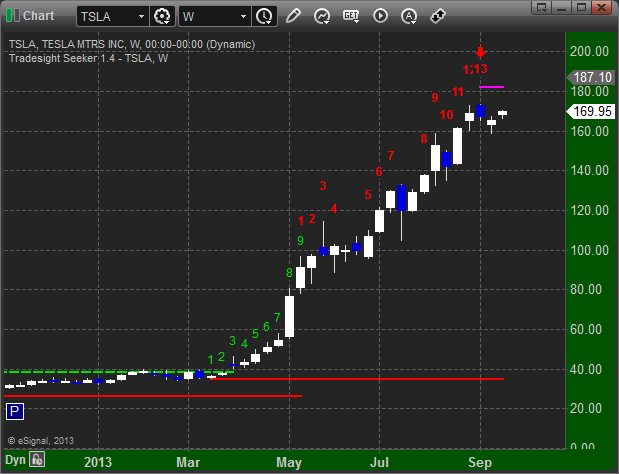The width and height of the screenshot is (619, 474).
Task: Click the 169.95 last price tag
Action: coord(590,111)
